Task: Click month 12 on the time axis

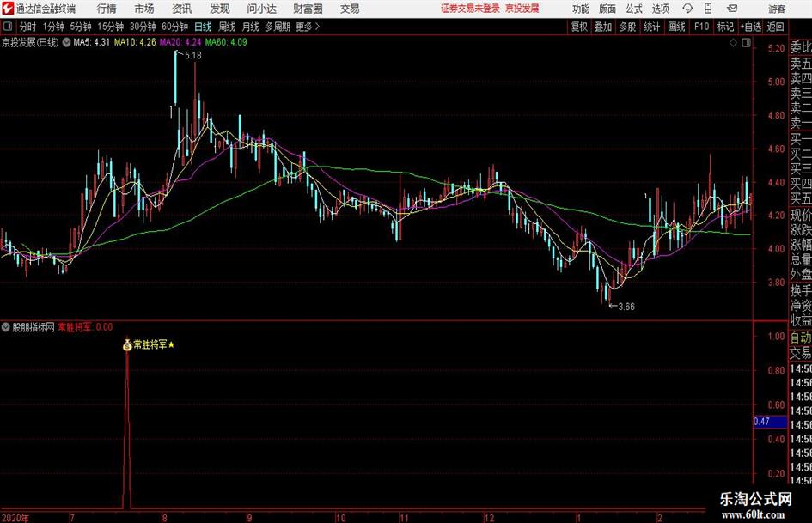Action: click(490, 518)
